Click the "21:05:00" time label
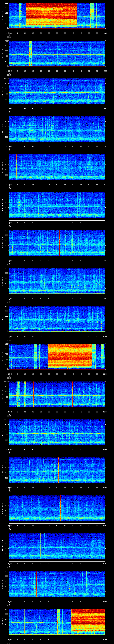The width and height of the screenshot is (114, 644). coord(9,185)
